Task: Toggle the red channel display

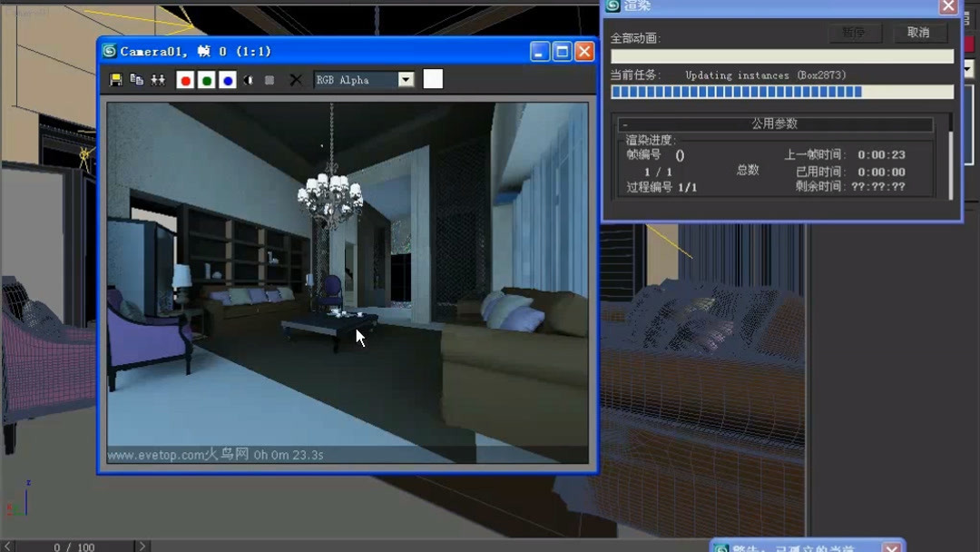Action: tap(187, 80)
